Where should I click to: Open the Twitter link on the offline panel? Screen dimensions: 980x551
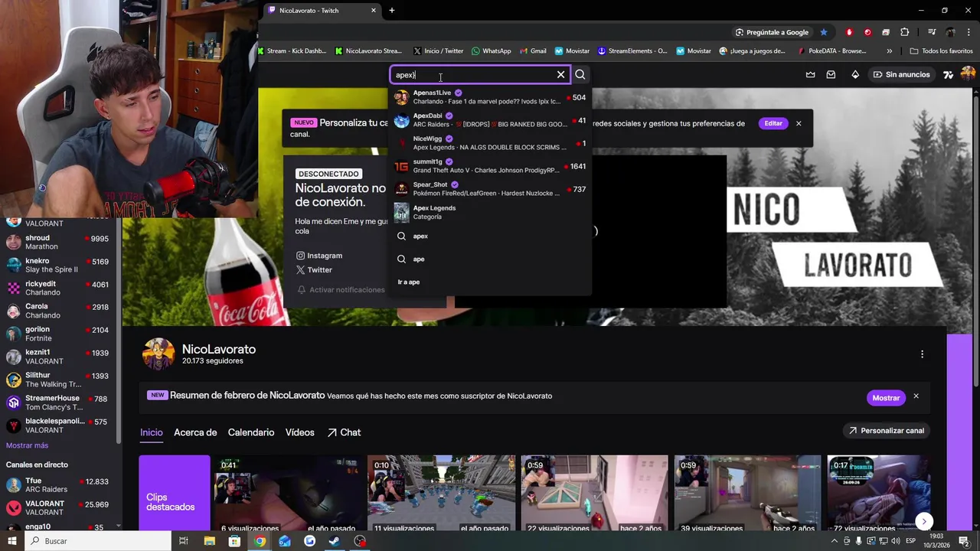(x=314, y=270)
